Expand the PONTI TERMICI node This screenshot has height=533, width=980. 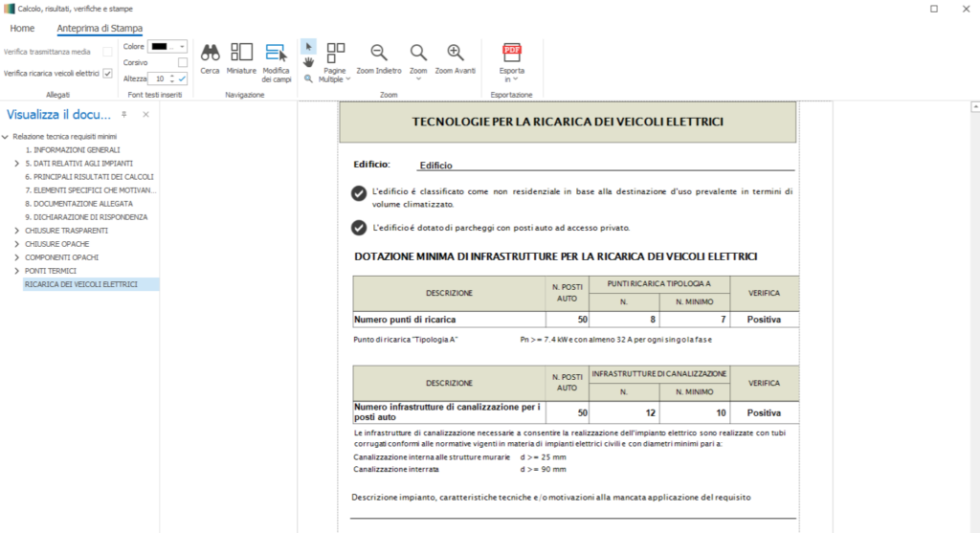pos(17,271)
